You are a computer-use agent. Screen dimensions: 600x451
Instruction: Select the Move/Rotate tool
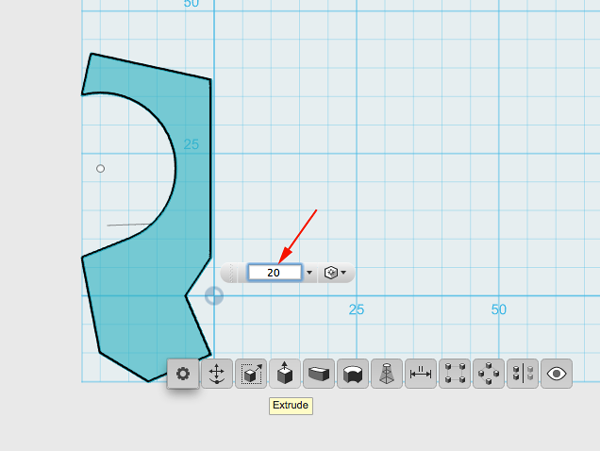click(x=217, y=374)
